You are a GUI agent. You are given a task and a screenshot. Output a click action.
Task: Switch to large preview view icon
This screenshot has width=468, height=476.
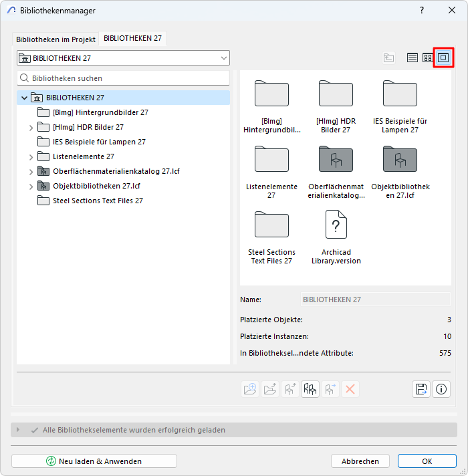(443, 57)
